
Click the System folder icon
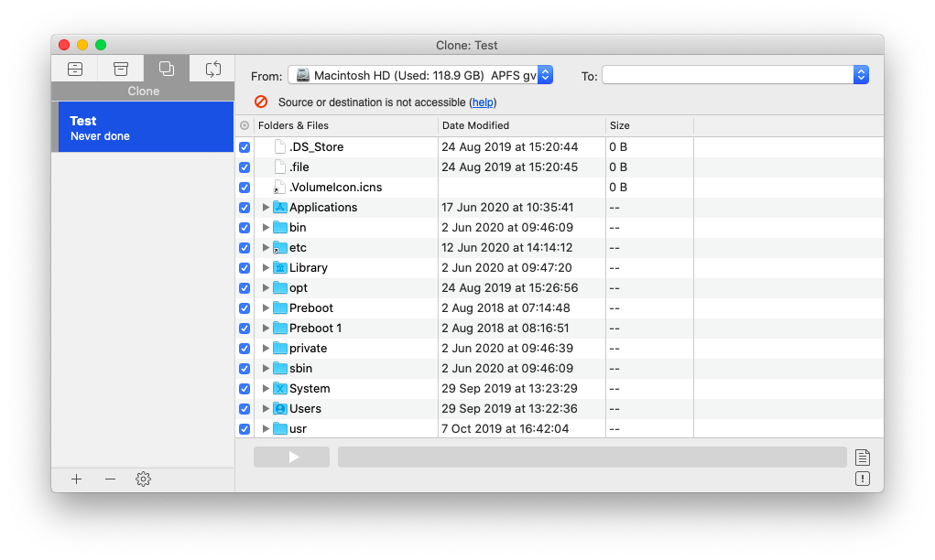click(x=280, y=388)
